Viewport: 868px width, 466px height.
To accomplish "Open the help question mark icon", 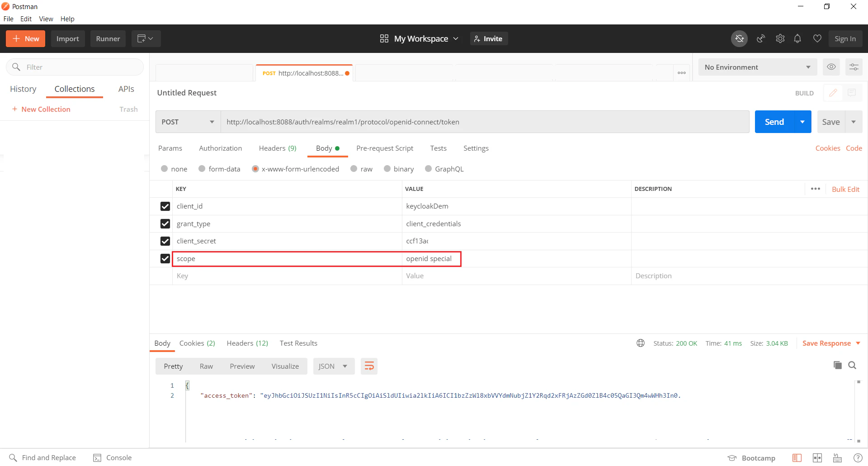I will (858, 458).
